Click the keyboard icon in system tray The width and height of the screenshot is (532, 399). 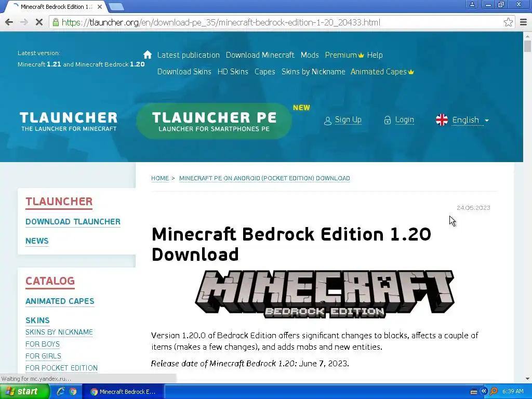point(474,392)
